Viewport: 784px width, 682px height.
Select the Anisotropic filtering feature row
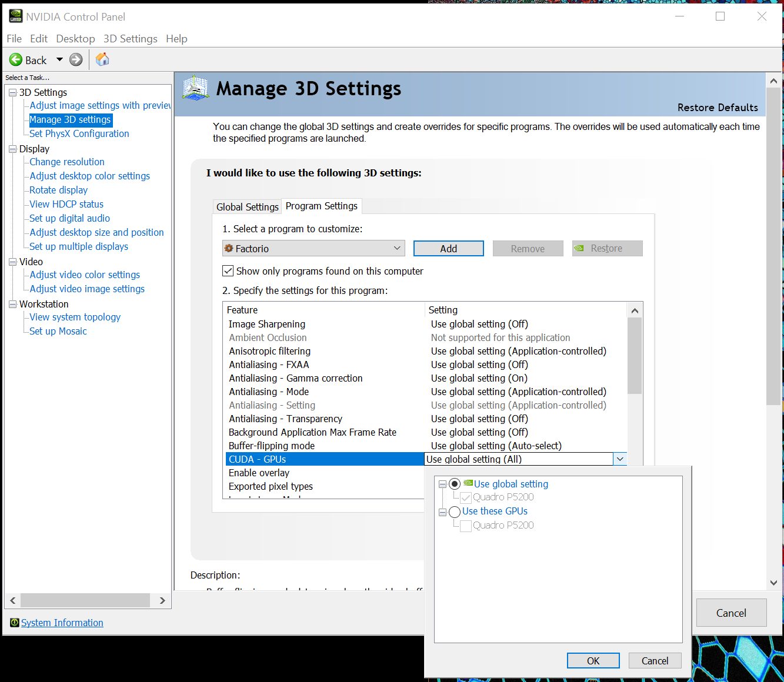[426, 351]
